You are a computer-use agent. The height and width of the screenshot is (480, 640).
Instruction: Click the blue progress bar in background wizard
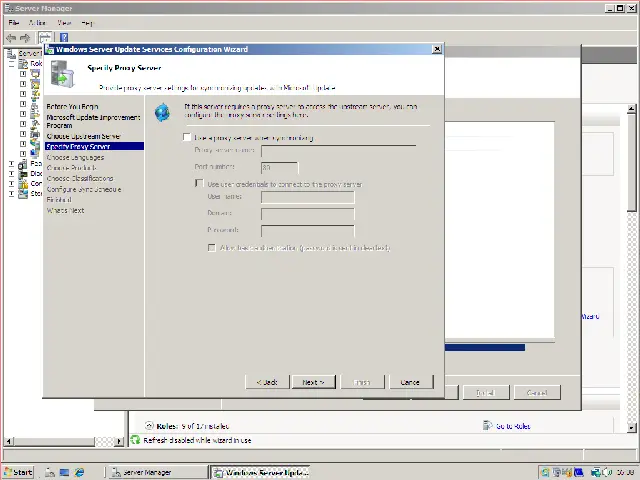click(x=485, y=347)
